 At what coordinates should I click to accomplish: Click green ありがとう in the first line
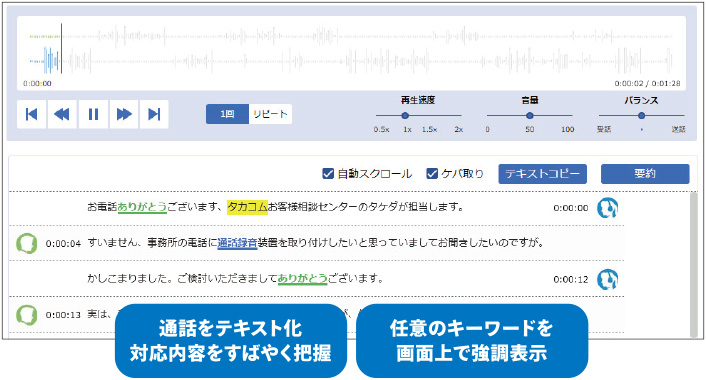coord(142,207)
